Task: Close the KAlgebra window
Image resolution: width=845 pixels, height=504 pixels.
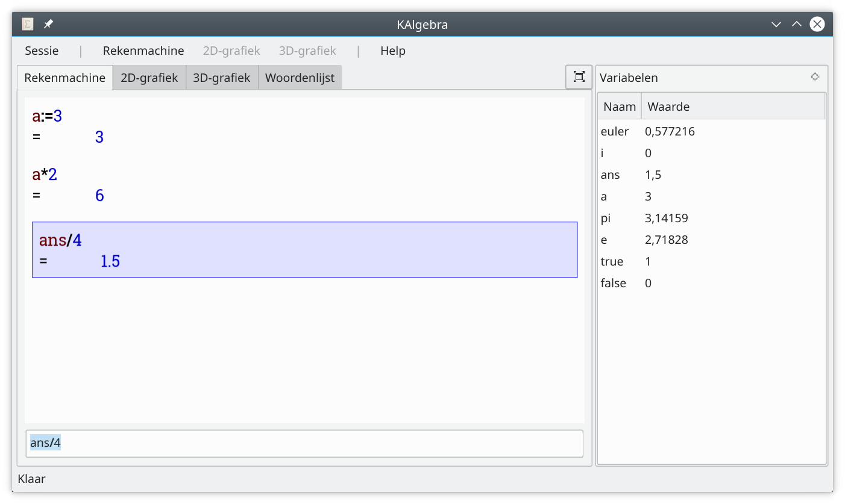Action: pyautogui.click(x=817, y=24)
